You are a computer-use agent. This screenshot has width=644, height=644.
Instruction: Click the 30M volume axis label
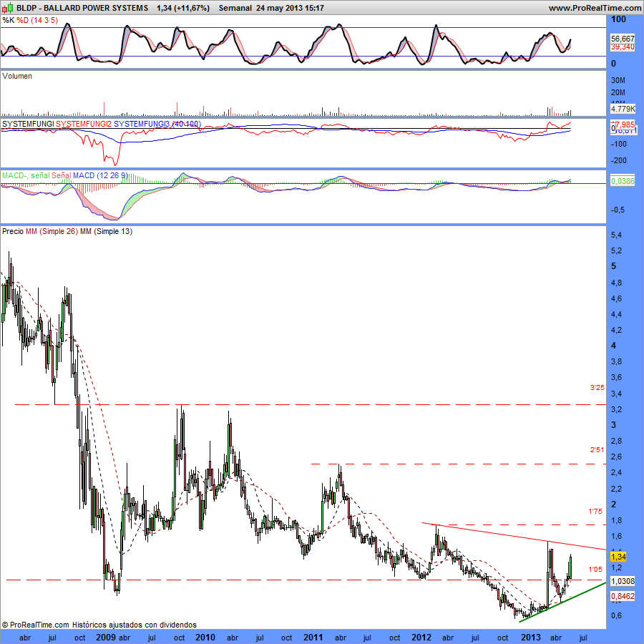(x=618, y=80)
